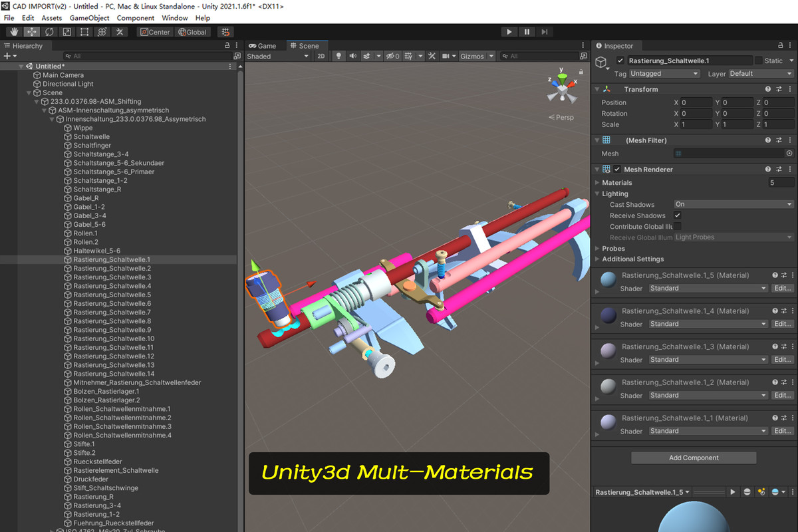Click the Play button
The image size is (798, 532).
click(x=509, y=32)
